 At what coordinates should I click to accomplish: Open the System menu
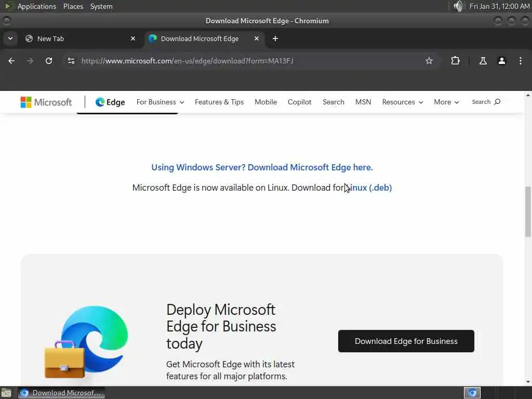[101, 6]
